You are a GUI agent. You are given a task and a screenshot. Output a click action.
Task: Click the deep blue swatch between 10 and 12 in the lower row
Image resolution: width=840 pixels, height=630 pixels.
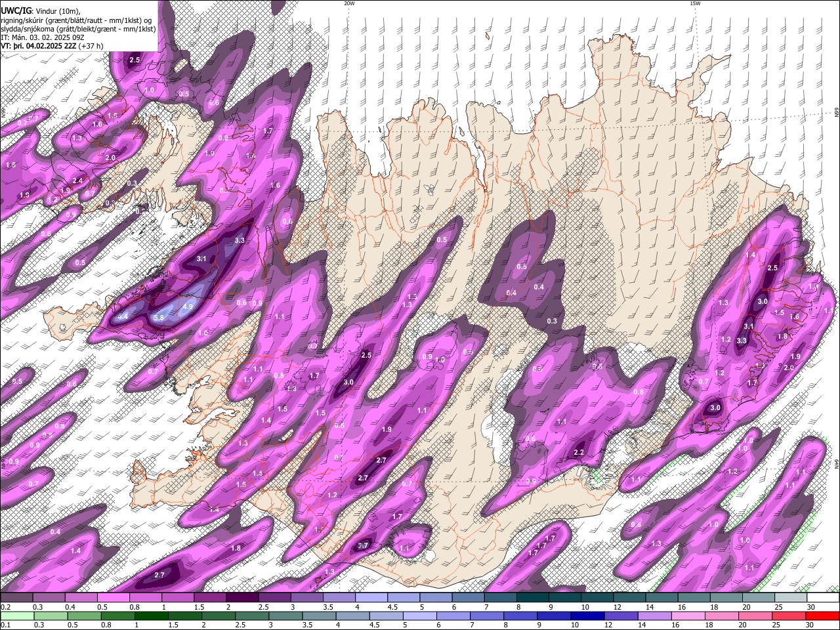click(x=586, y=616)
